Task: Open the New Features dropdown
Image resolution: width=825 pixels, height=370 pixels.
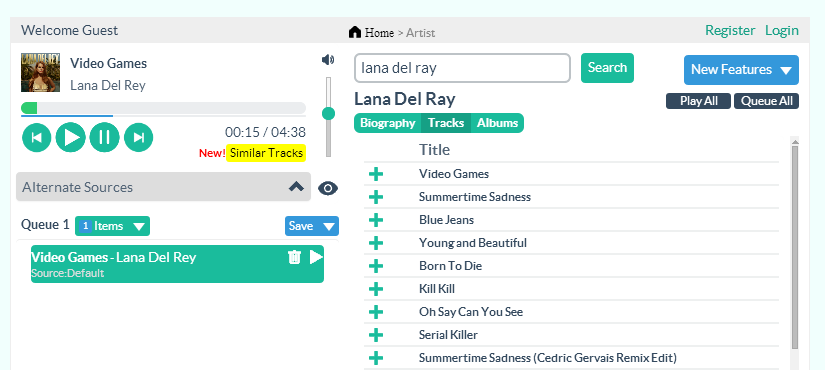Action: [x=741, y=69]
